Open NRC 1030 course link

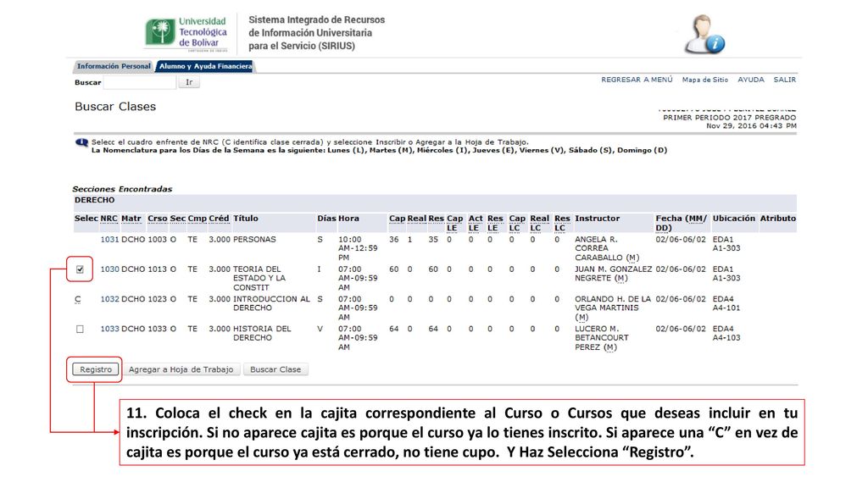(109, 269)
